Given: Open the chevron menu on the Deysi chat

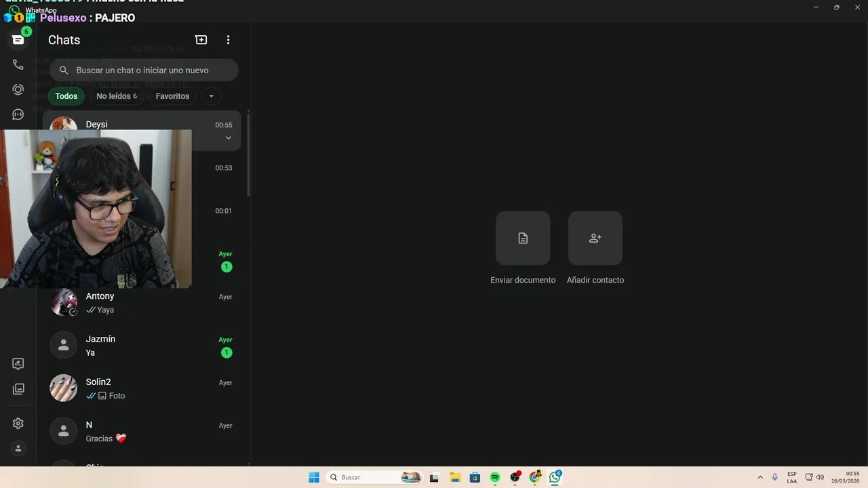Looking at the screenshot, I should 228,138.
